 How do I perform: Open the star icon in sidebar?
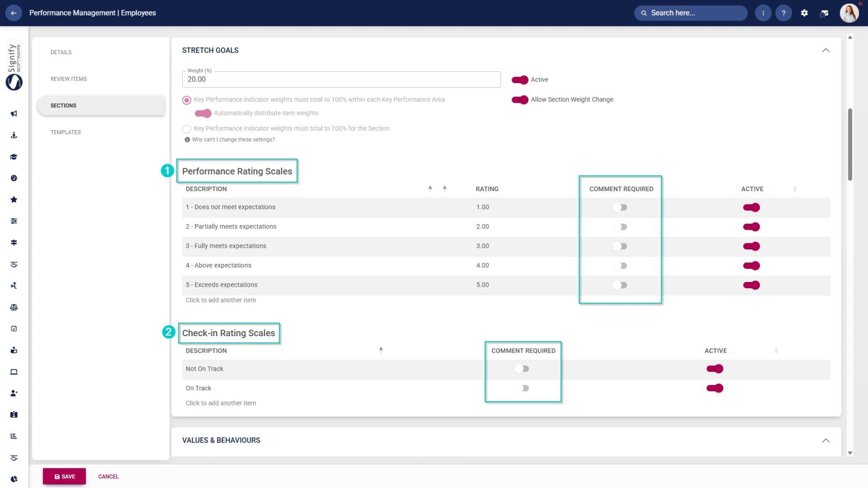tap(14, 199)
